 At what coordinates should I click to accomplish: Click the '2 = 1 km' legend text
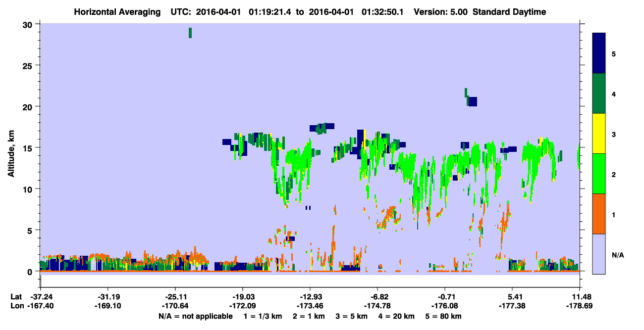[x=308, y=316]
